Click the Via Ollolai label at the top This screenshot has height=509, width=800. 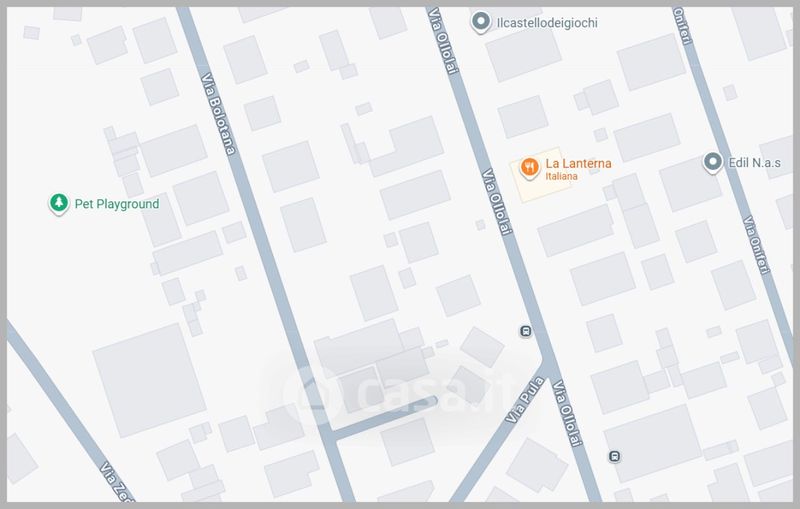click(443, 40)
